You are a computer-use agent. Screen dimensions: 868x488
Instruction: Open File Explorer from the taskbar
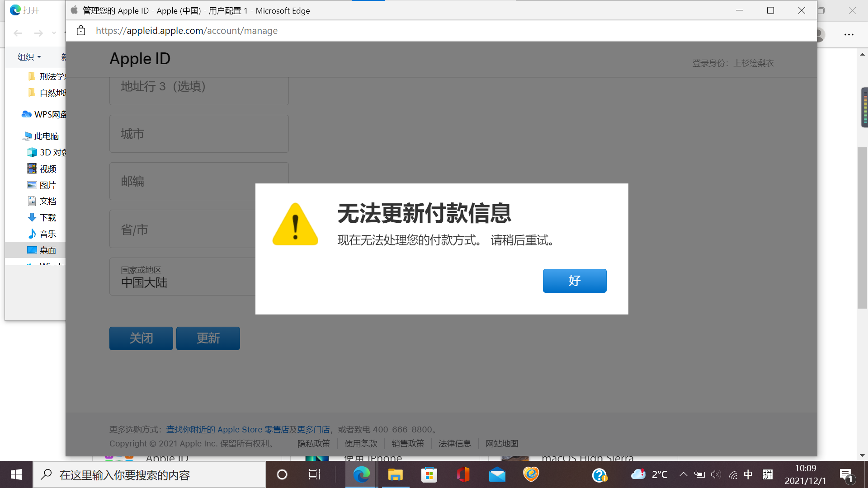point(395,474)
